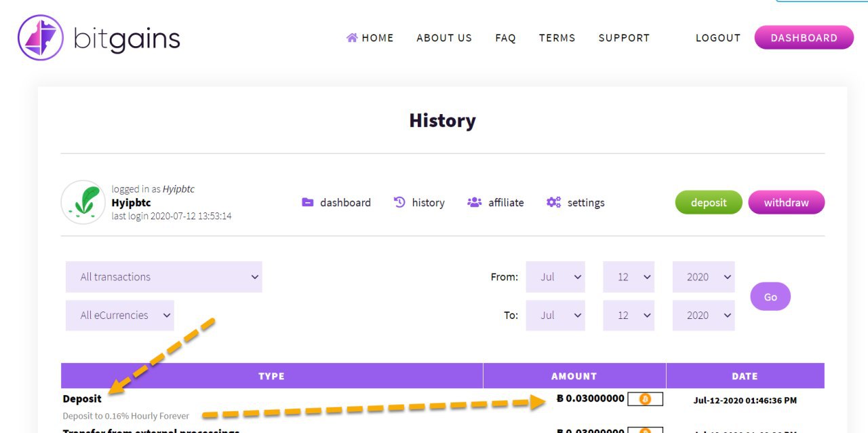This screenshot has width=868, height=433.
Task: Click the History page heading
Action: point(442,121)
